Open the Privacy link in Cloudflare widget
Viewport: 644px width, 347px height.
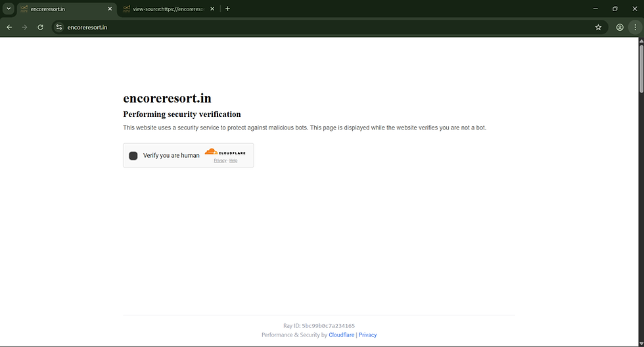click(x=220, y=160)
